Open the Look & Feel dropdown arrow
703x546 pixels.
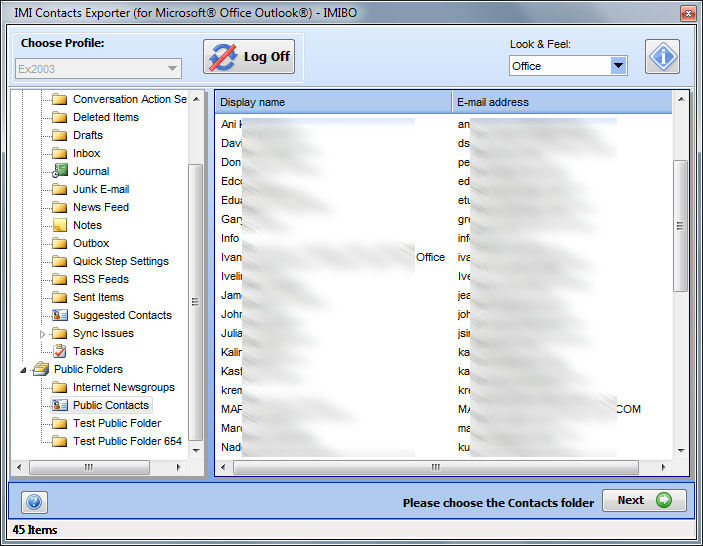pyautogui.click(x=618, y=66)
